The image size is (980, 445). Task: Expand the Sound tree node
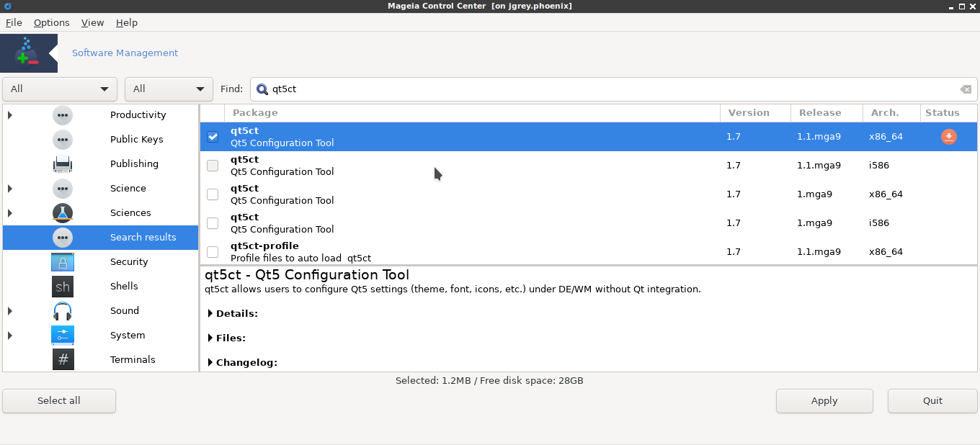point(10,311)
